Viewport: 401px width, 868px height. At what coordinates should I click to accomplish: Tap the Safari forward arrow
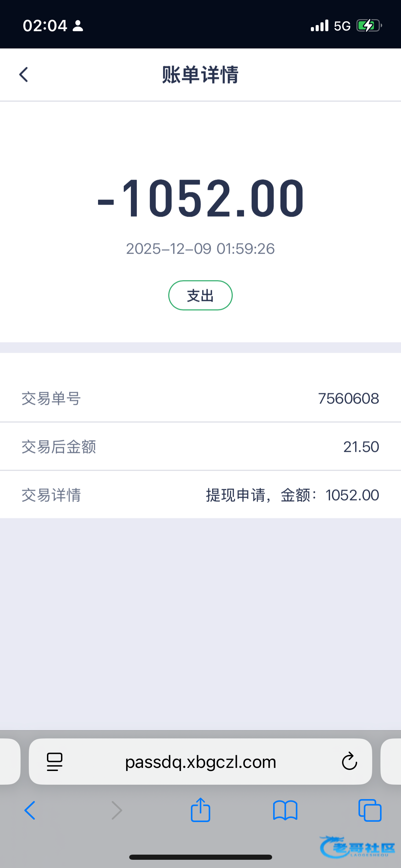click(x=117, y=810)
